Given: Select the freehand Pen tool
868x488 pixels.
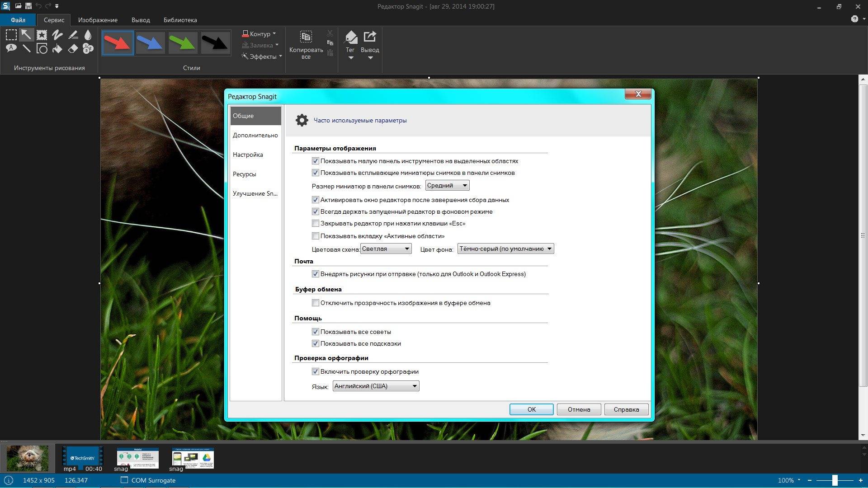Looking at the screenshot, I should pos(57,35).
